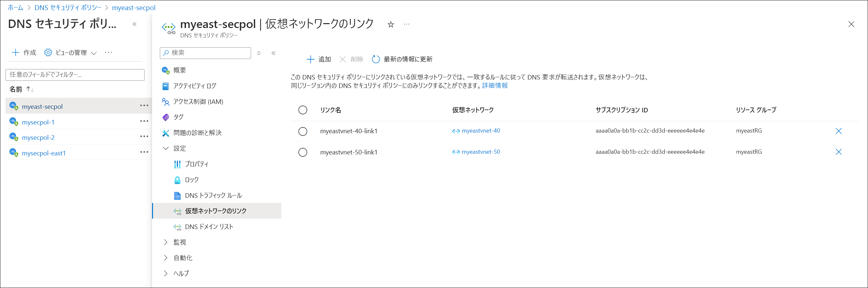Go to DNS セキュリティ ポリシー breadcrumb
This screenshot has height=288, width=868.
68,7
